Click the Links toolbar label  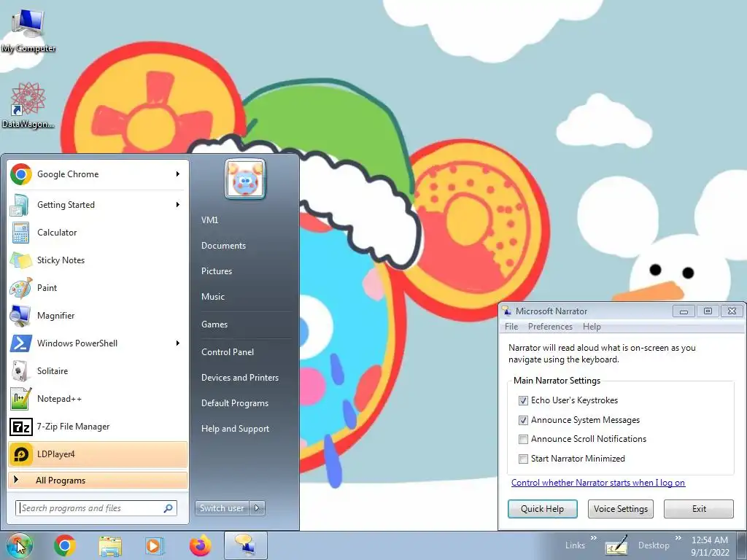coord(575,545)
